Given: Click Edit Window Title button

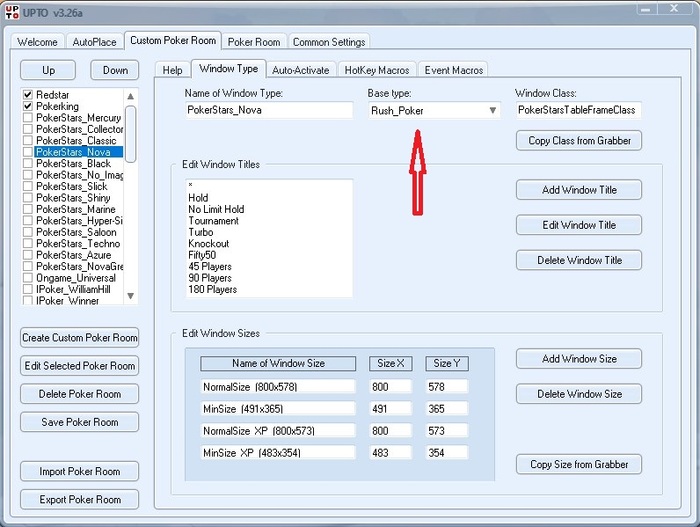Looking at the screenshot, I should point(579,225).
